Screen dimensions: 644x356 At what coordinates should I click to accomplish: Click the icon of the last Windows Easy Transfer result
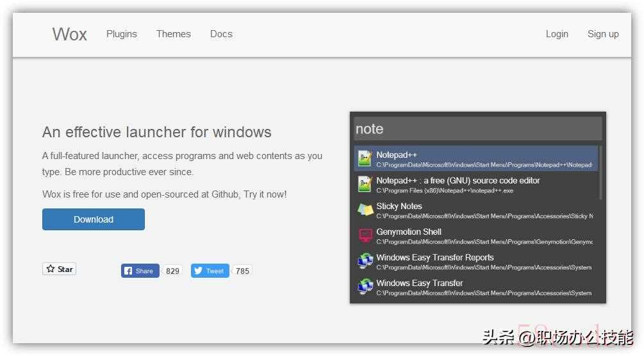(x=365, y=287)
